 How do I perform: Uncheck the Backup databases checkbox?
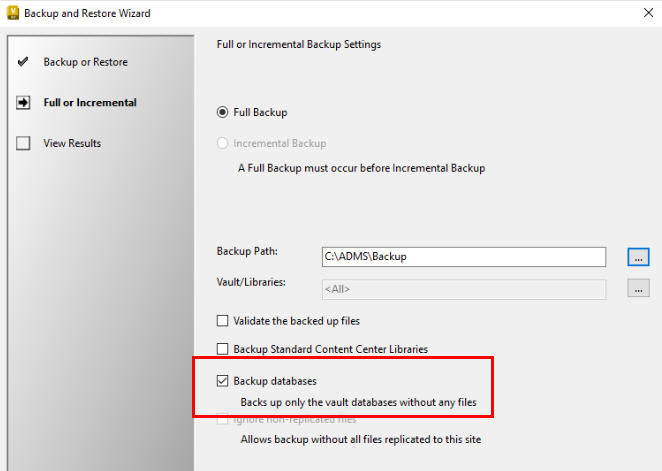point(222,381)
